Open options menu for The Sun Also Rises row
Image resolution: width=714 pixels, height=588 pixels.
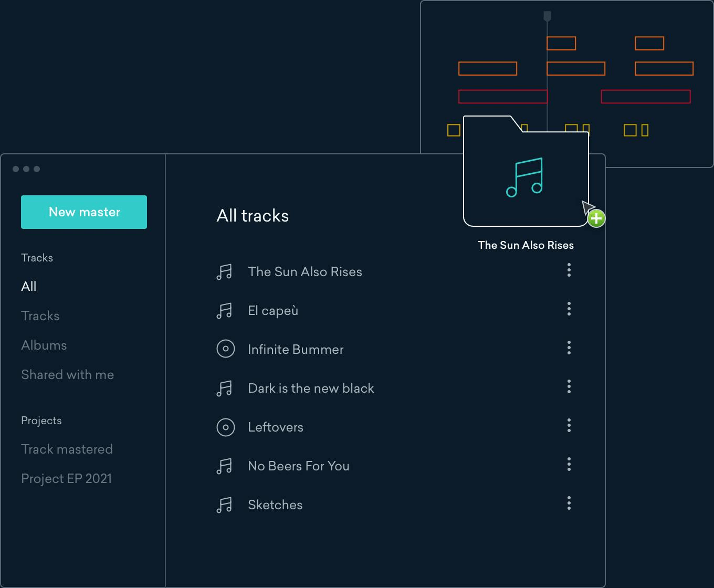coord(569,270)
